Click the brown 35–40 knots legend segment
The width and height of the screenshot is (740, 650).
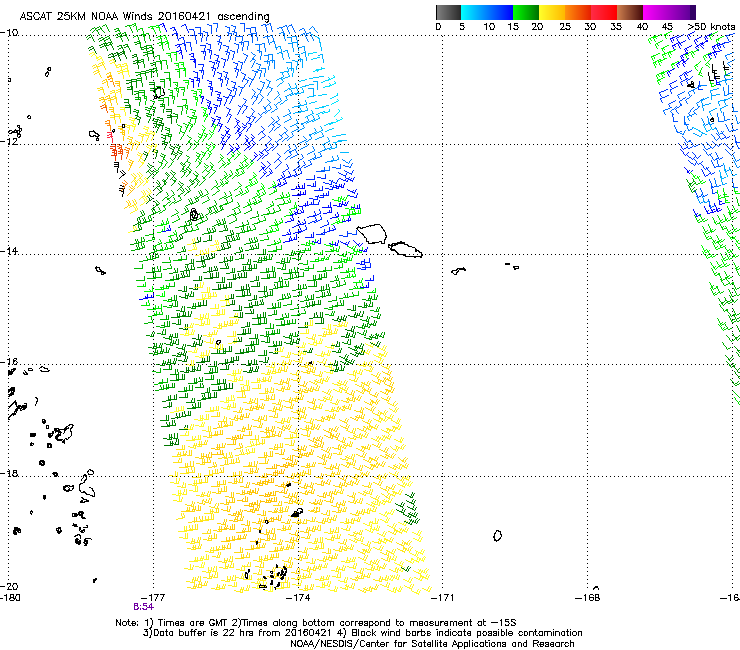[630, 12]
